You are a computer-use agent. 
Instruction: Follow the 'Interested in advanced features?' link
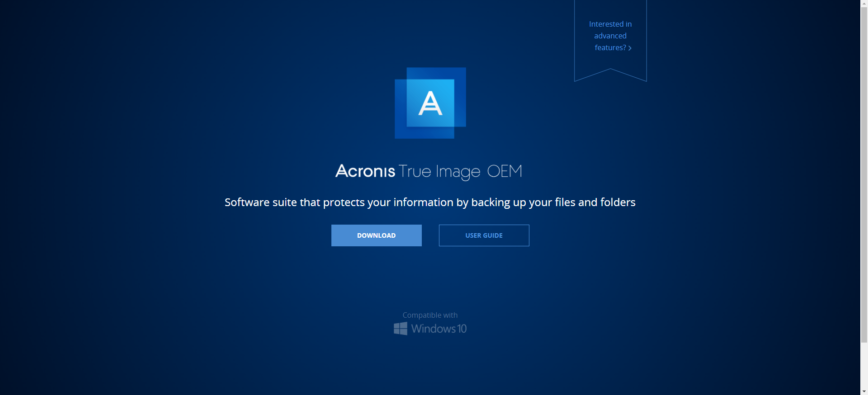click(x=610, y=36)
